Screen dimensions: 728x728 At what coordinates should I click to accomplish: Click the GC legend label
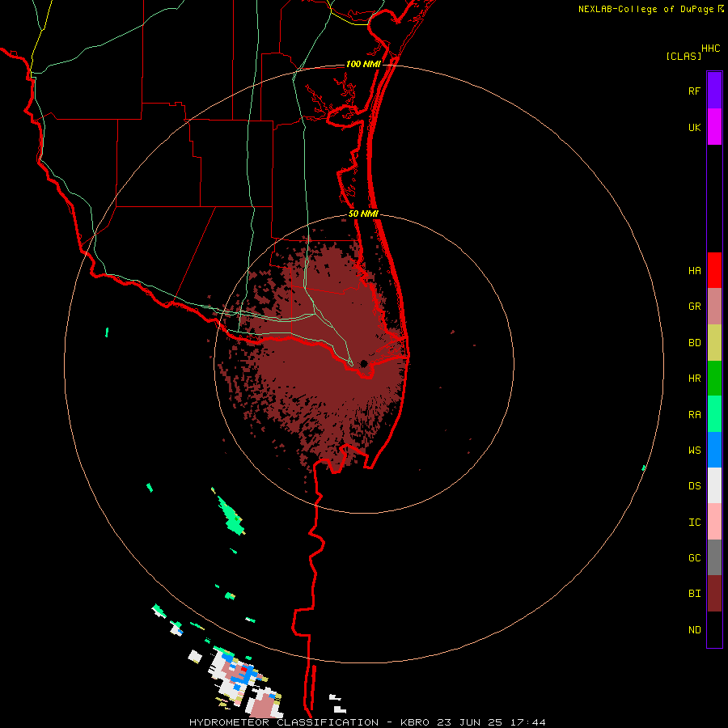point(694,558)
